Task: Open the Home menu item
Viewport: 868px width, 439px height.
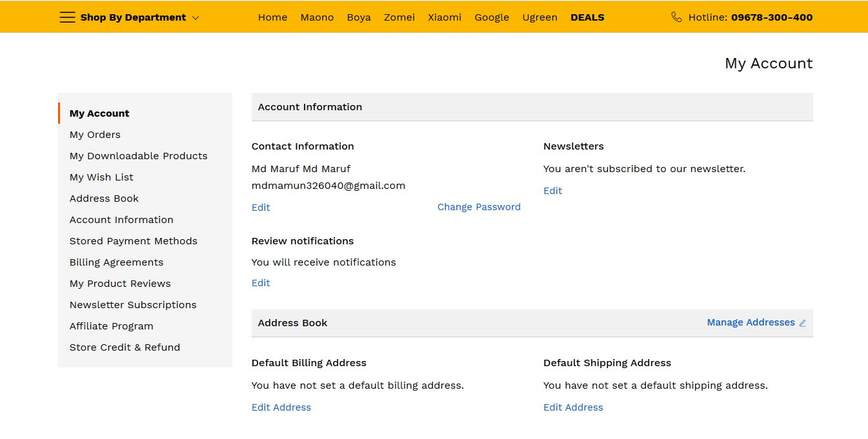Action: 272,17
